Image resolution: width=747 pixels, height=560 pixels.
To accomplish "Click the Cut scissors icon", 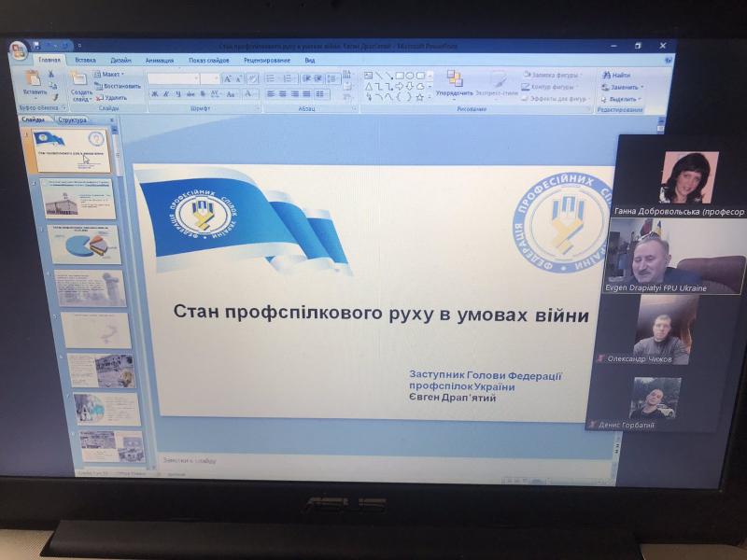I will pyautogui.click(x=51, y=74).
